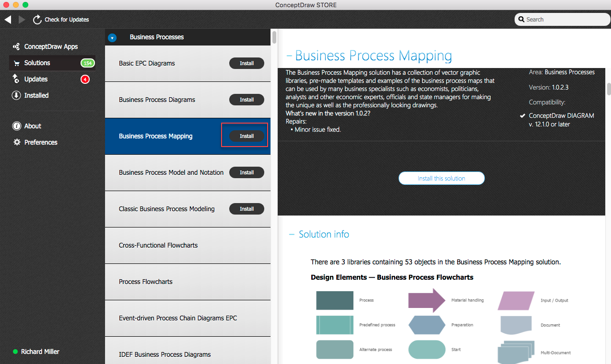Select Cross-Functional Flowcharts row
The image size is (611, 364).
click(188, 245)
